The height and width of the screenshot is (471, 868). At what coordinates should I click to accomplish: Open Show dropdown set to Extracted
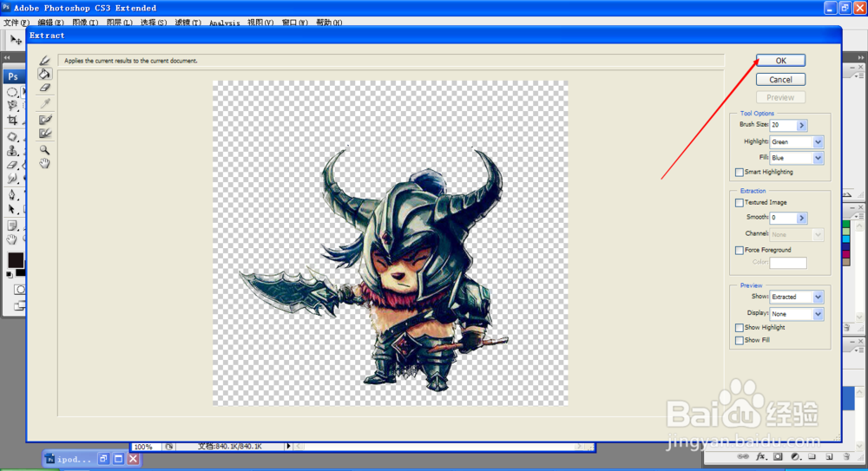point(797,298)
